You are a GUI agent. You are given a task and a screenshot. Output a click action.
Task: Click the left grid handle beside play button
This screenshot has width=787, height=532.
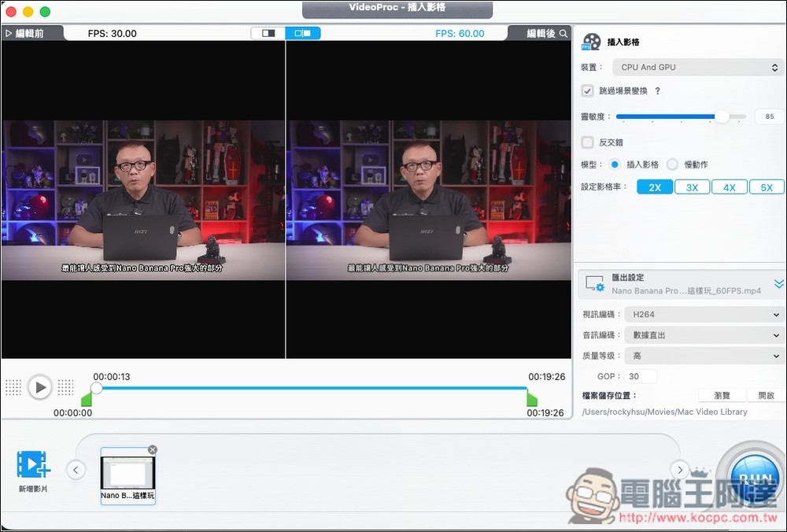(x=13, y=386)
